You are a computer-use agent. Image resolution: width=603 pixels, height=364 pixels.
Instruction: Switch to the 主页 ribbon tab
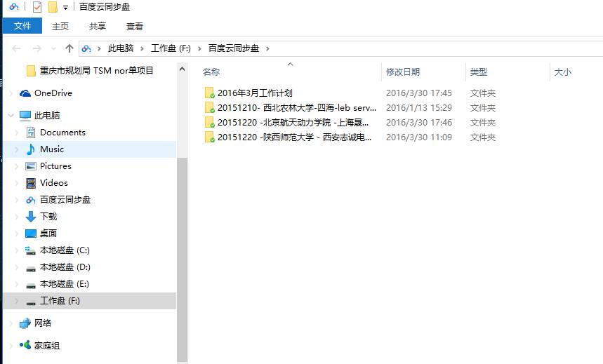pos(60,26)
